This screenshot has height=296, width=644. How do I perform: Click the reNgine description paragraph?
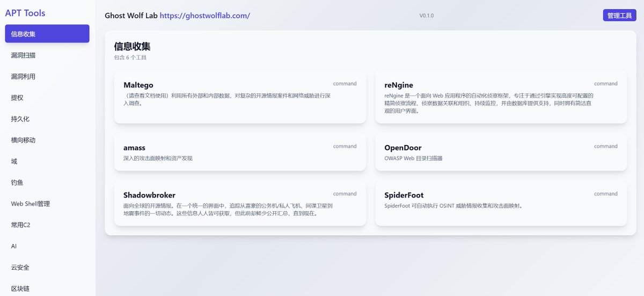[x=489, y=103]
